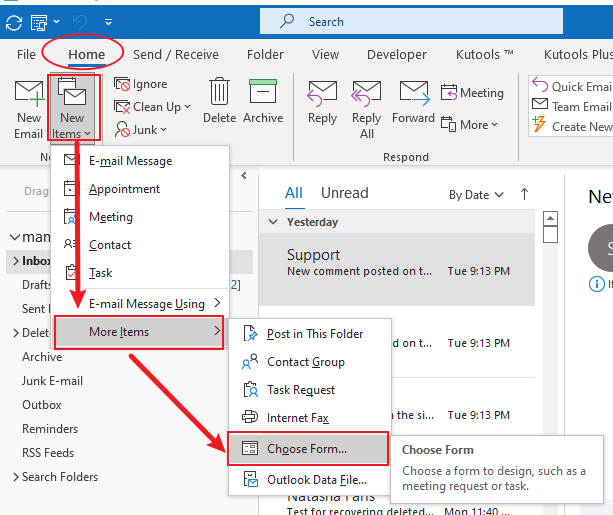Viewport: 613px width, 515px height.
Task: Switch to the Unread filter
Action: point(344,193)
